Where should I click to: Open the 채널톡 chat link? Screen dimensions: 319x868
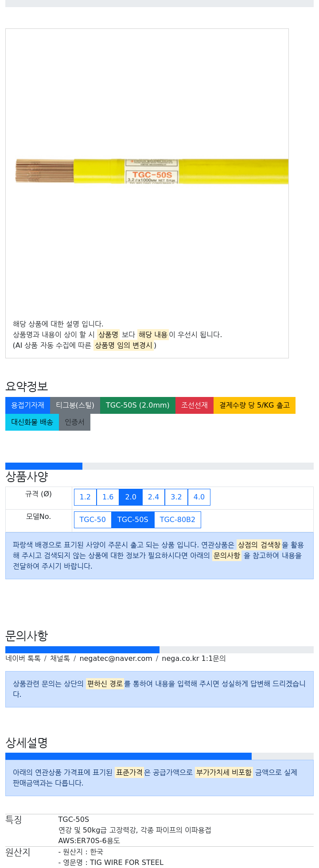[60, 658]
